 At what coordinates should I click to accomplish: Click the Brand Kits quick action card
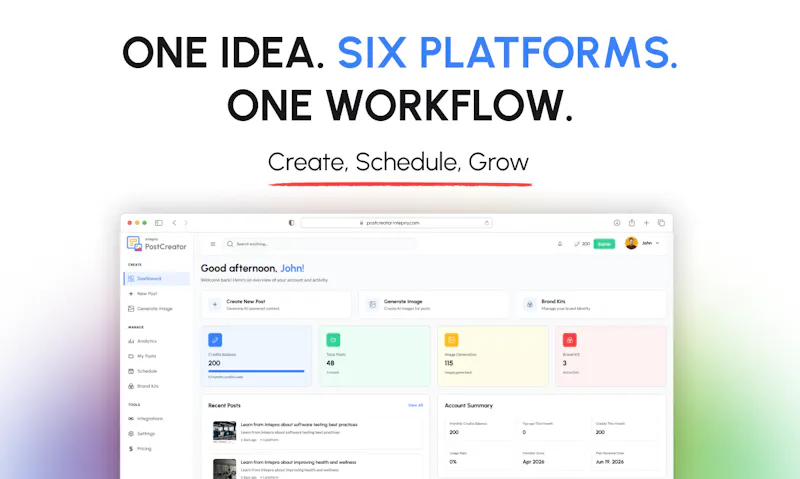(591, 305)
